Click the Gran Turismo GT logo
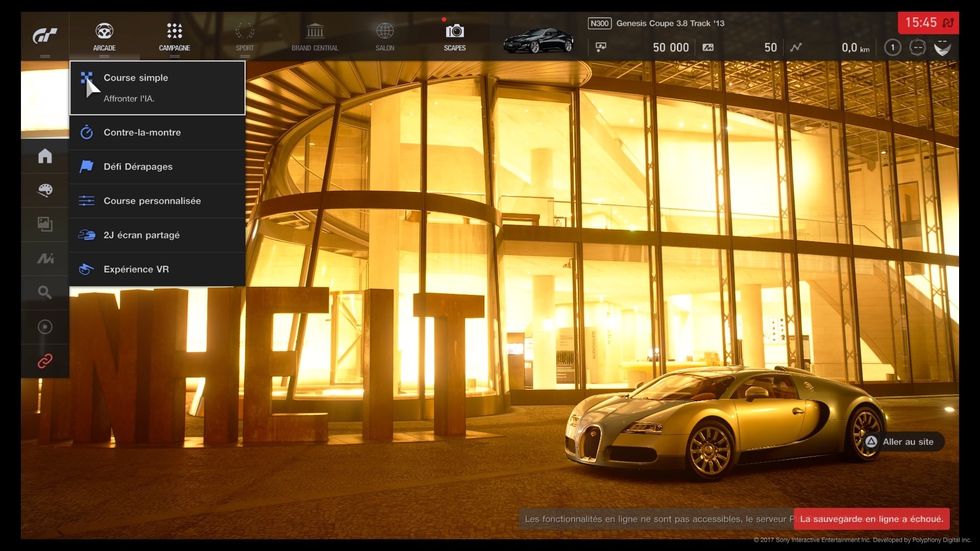The height and width of the screenshot is (551, 980). pos(45,36)
